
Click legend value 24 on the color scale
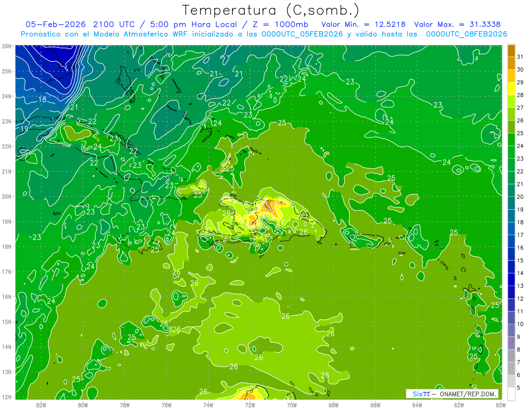[520, 146]
